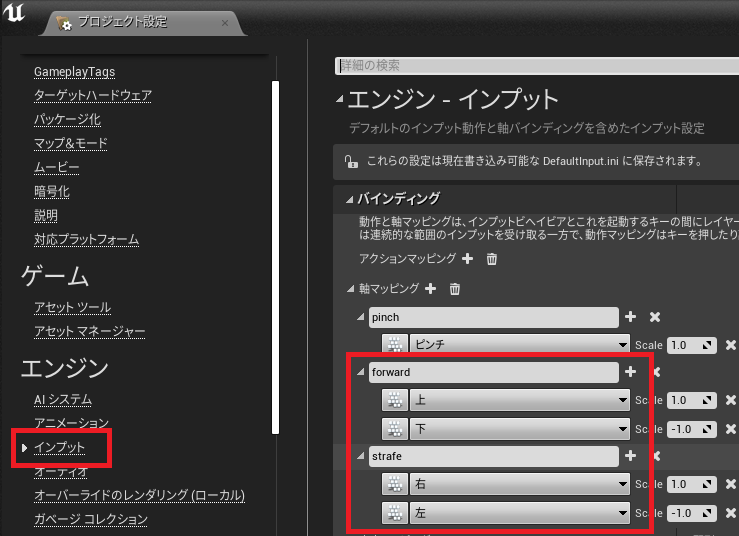
Task: Collapse the バインディング section
Action: pyautogui.click(x=349, y=199)
